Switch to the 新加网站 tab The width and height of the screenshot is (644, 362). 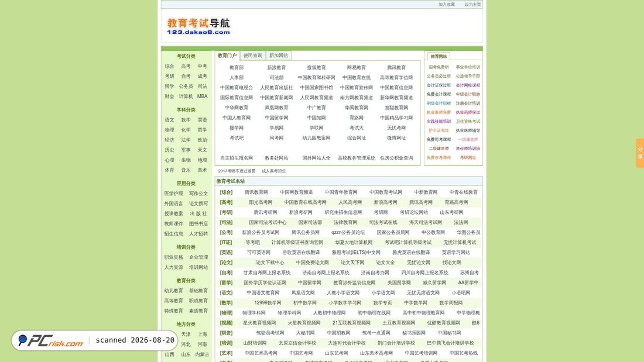(279, 56)
